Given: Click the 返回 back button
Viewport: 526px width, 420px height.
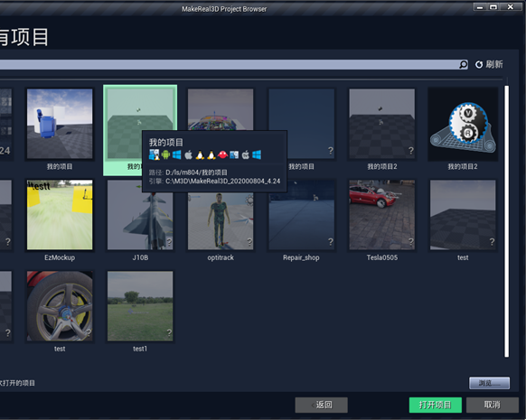Looking at the screenshot, I should pos(322,405).
